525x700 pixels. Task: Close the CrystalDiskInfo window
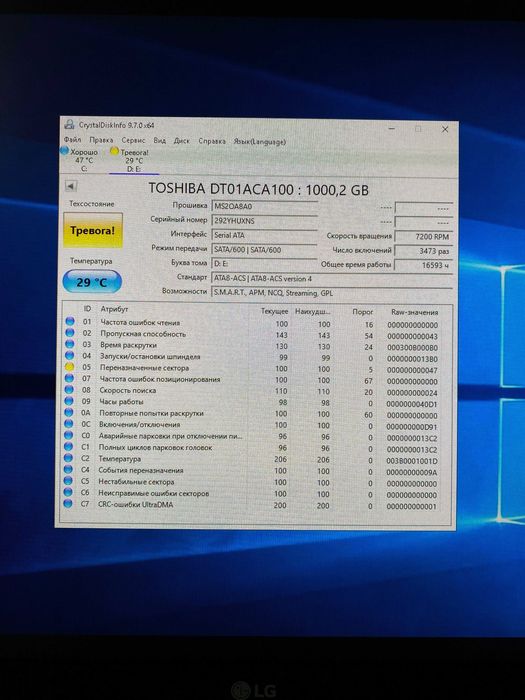point(445,129)
